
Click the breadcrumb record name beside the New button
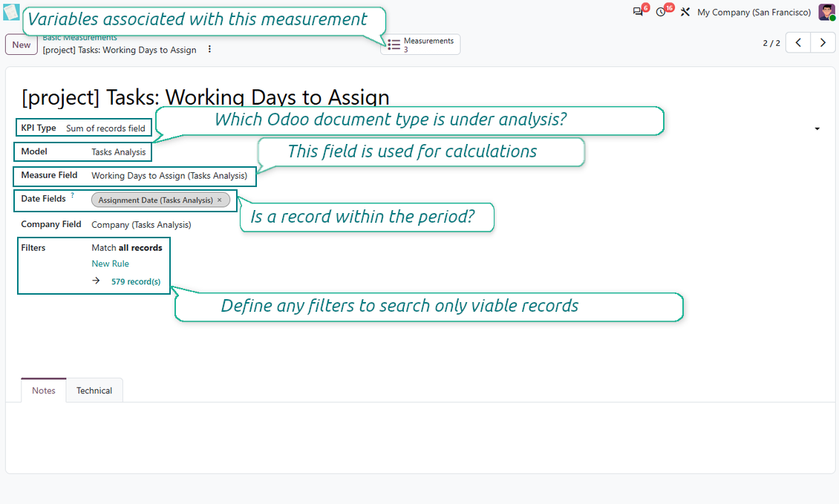pyautogui.click(x=120, y=50)
